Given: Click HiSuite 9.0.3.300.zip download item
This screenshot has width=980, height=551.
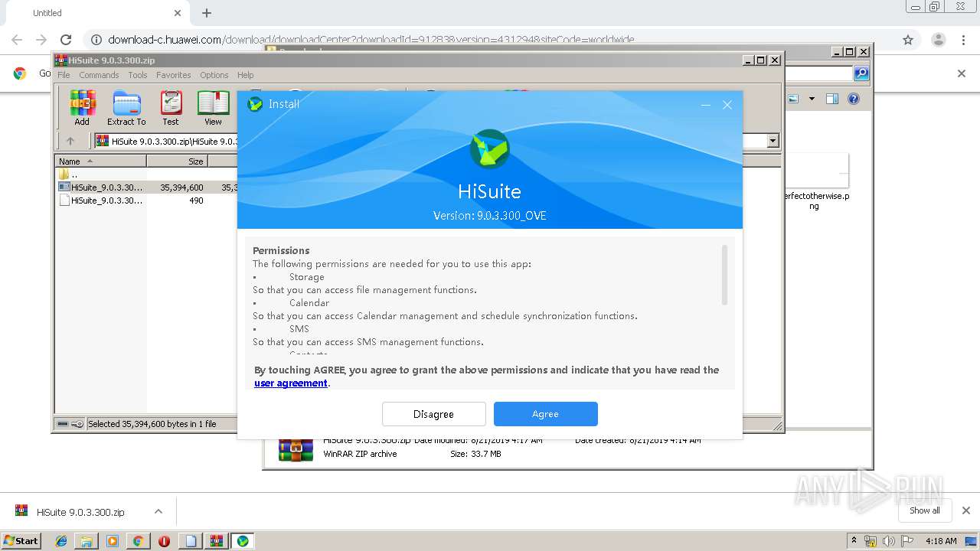Looking at the screenshot, I should click(80, 512).
